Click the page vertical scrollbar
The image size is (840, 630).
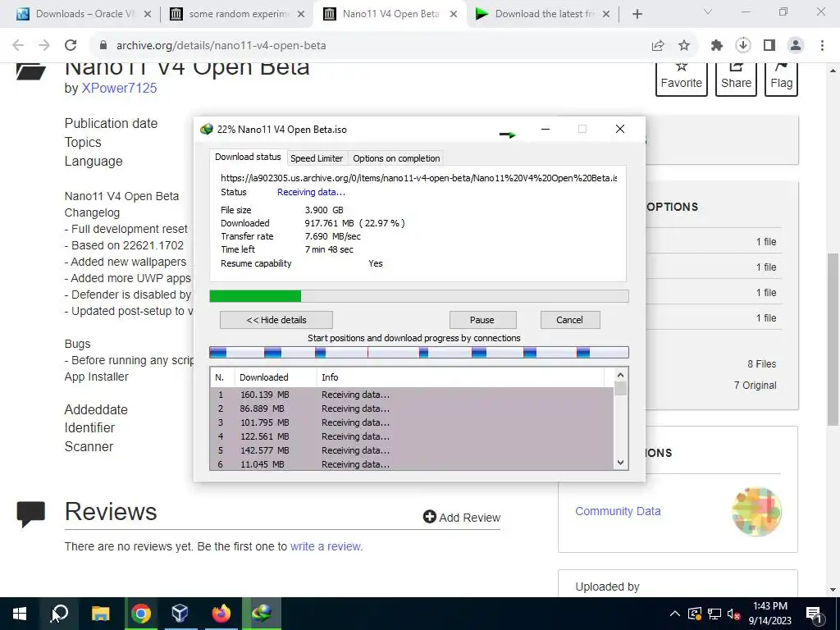(x=833, y=339)
